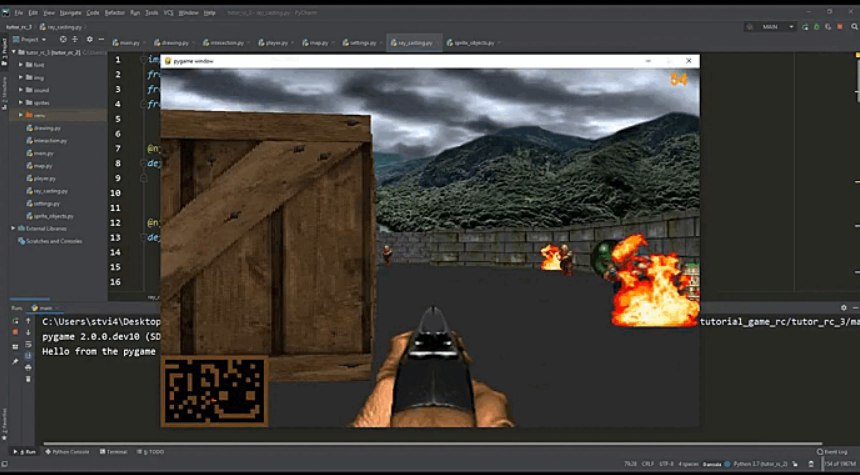Click the up arrow in Run panel
This screenshot has height=475, width=860.
[29, 320]
